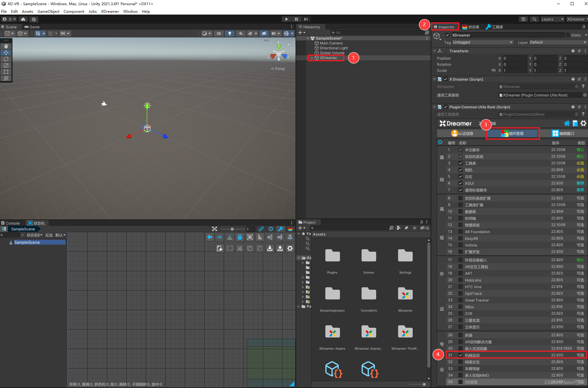Open the cloud services icon

(23, 19)
